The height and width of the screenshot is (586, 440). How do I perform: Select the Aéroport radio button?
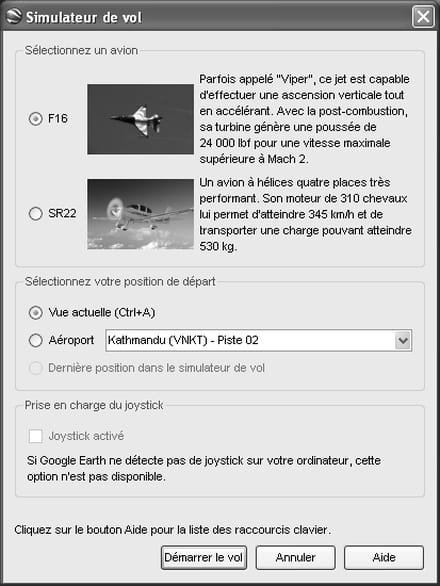[36, 340]
